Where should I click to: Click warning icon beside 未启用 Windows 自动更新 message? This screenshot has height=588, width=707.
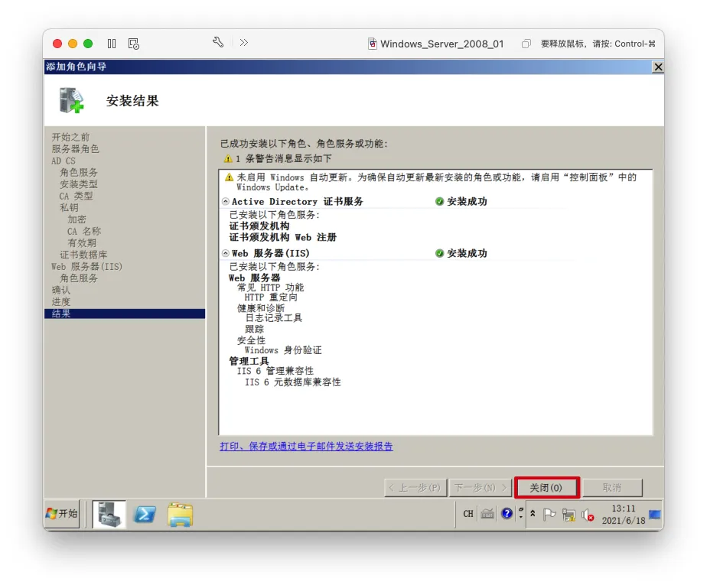[x=229, y=177]
